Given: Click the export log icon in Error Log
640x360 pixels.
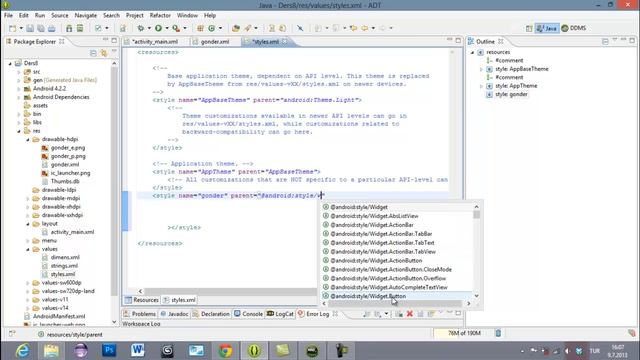Looking at the screenshot, I should (x=367, y=314).
